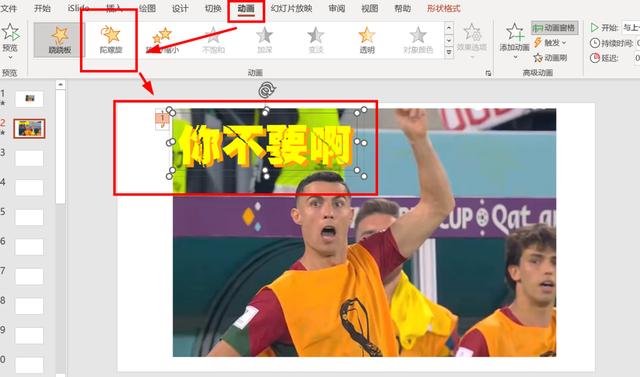This screenshot has width=640, height=377.
Task: Choose the 放大/缩小 animation effect
Action: (162, 40)
